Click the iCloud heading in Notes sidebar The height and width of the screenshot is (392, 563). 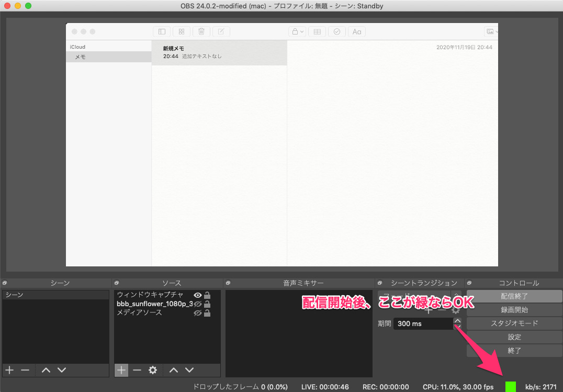pos(77,47)
